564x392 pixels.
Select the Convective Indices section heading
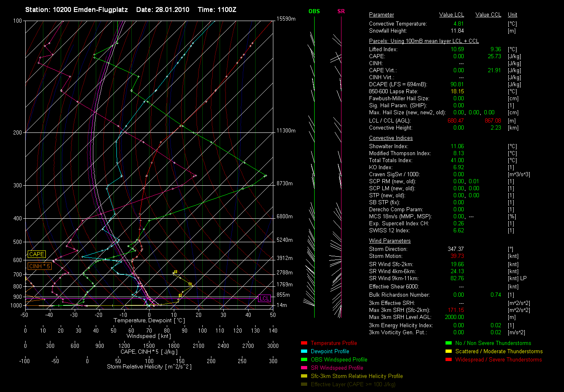[391, 138]
